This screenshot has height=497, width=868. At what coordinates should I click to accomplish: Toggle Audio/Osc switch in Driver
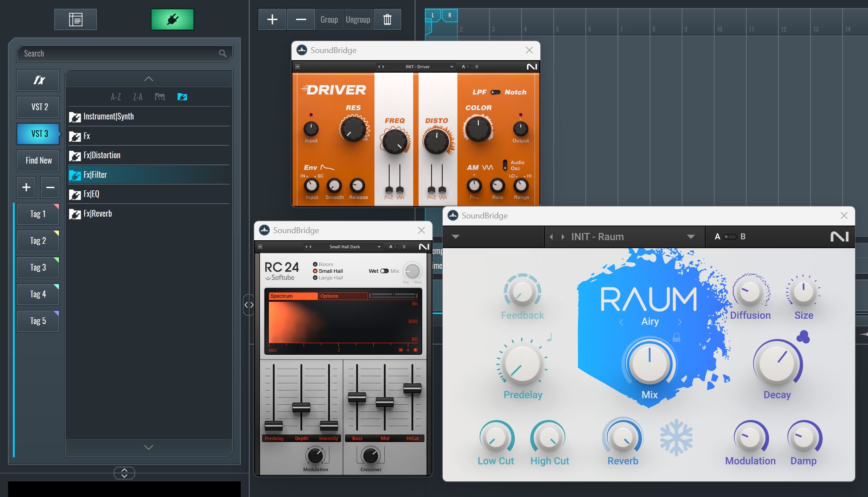point(505,165)
